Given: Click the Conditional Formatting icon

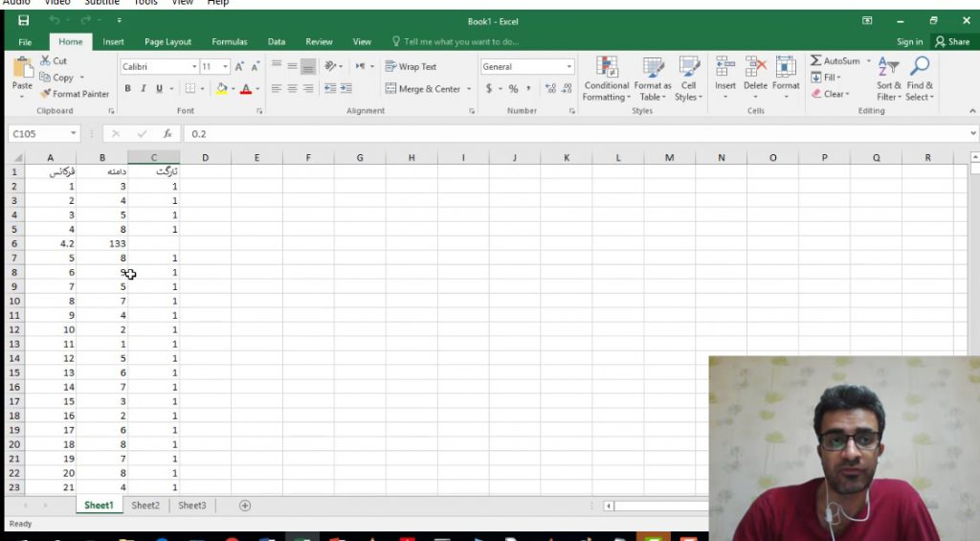Looking at the screenshot, I should pos(606,67).
